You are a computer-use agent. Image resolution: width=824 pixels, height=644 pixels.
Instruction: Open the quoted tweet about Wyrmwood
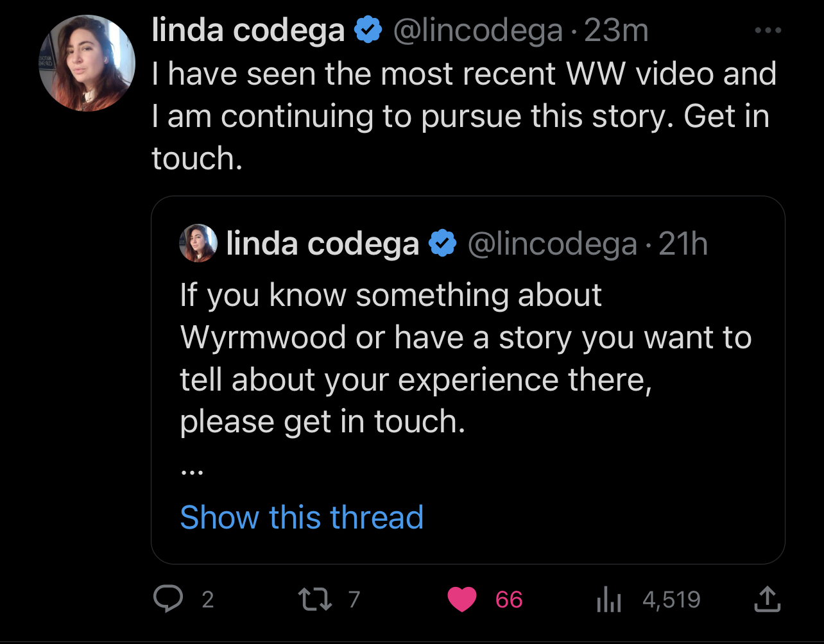(468, 380)
